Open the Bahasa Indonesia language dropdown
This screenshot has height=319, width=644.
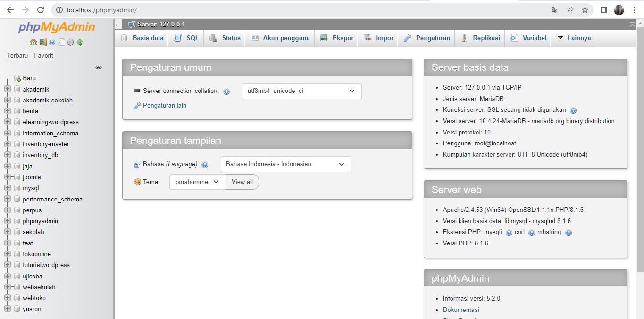(x=285, y=164)
